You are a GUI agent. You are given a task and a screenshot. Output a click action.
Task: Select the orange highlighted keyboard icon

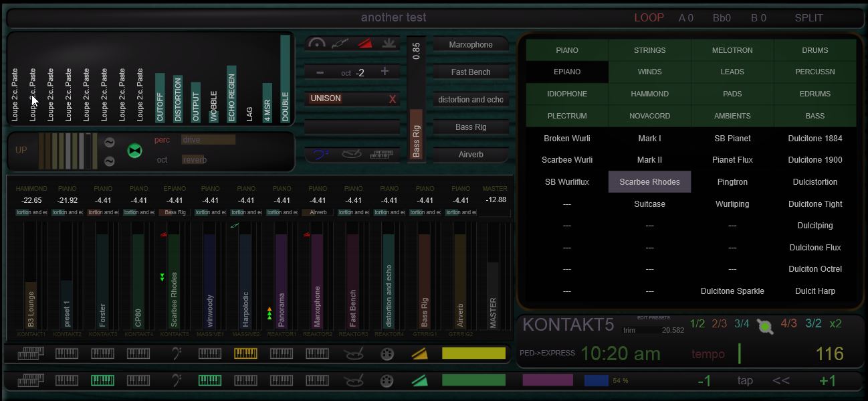click(x=245, y=353)
